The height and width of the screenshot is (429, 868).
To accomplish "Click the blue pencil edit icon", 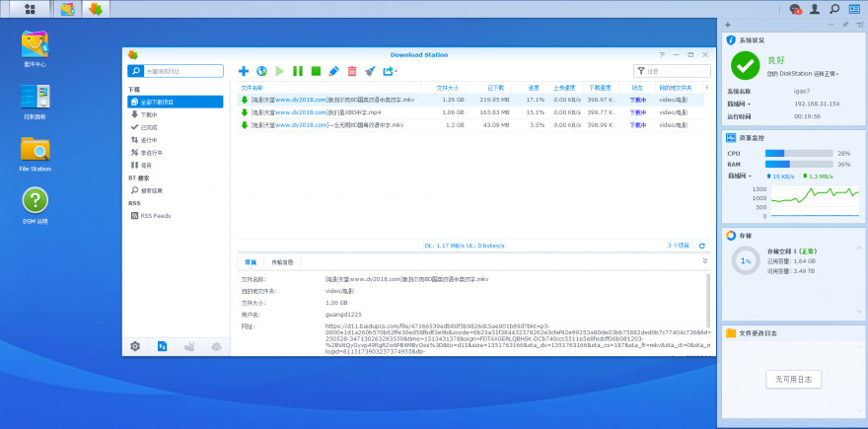I will coord(333,71).
